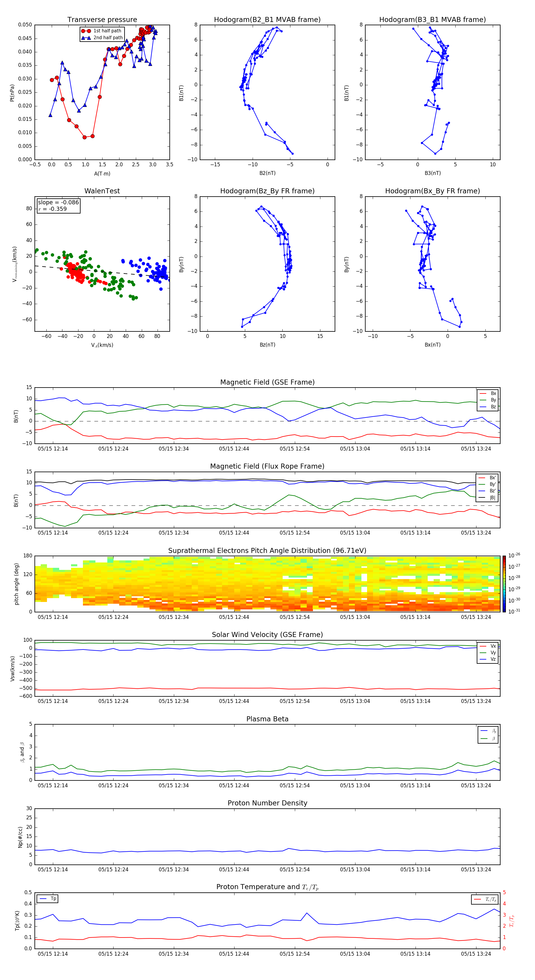Click '05/15 12:44' tick under Flux Rope plot
Viewport: 535px width, 980px height.
234,533
